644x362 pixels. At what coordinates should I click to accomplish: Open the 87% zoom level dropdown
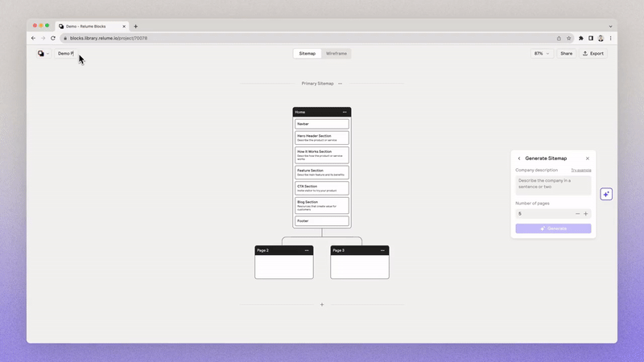(542, 54)
